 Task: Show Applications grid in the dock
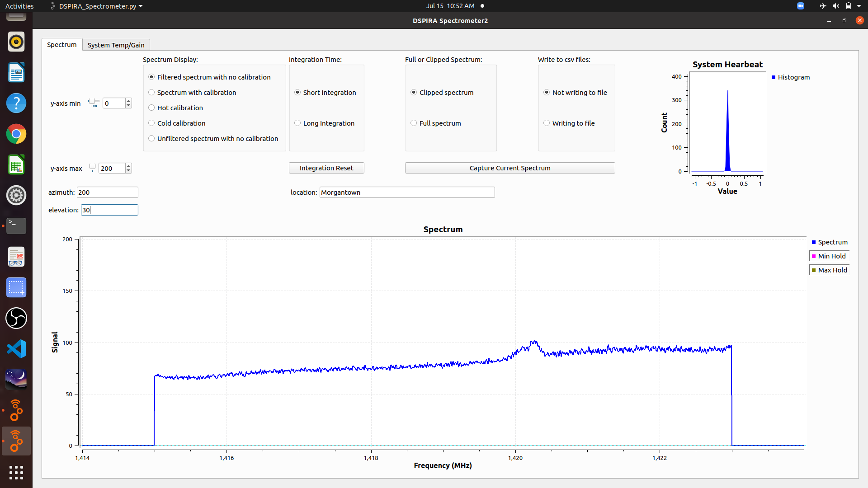coord(16,473)
